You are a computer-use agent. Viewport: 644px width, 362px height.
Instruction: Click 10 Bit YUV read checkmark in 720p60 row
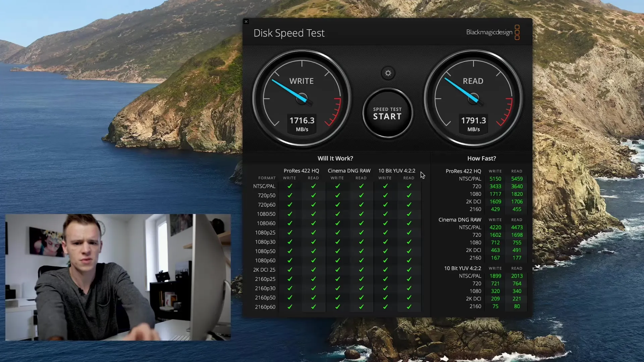click(x=409, y=204)
